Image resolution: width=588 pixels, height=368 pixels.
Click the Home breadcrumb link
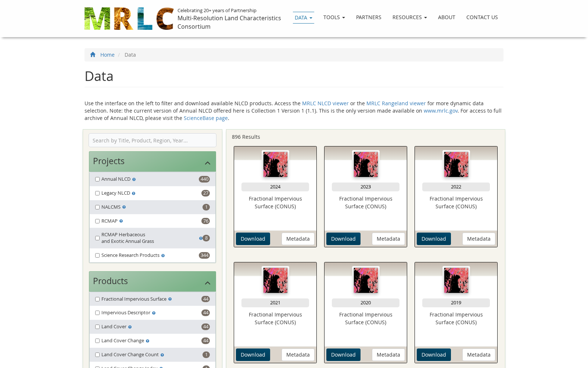107,55
